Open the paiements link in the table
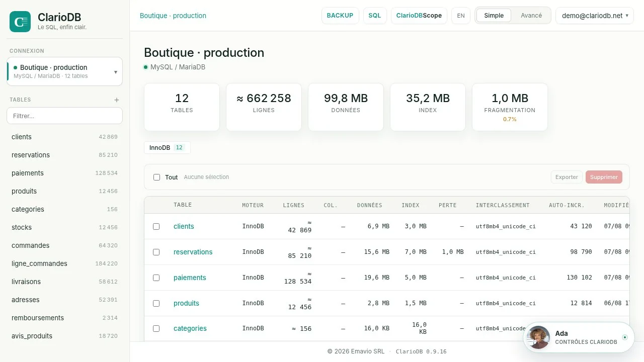This screenshot has width=644, height=362. 190,278
